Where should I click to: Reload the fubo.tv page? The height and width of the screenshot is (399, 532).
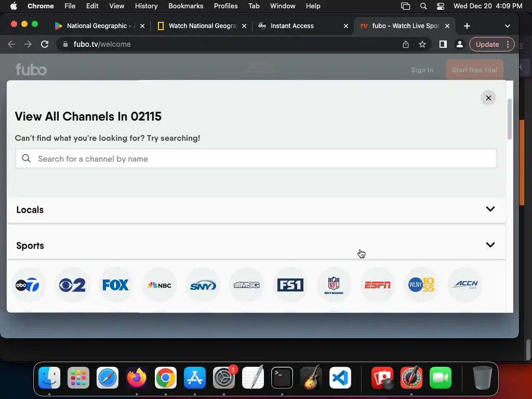click(45, 44)
